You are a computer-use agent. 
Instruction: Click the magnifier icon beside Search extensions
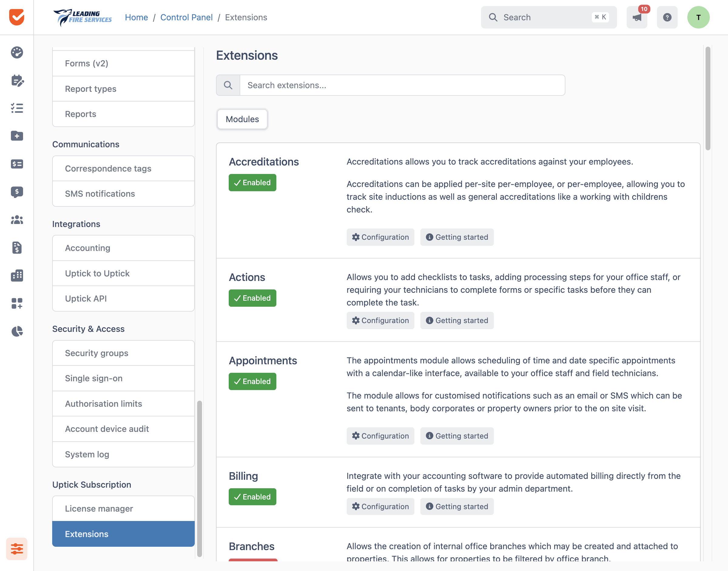pos(228,85)
